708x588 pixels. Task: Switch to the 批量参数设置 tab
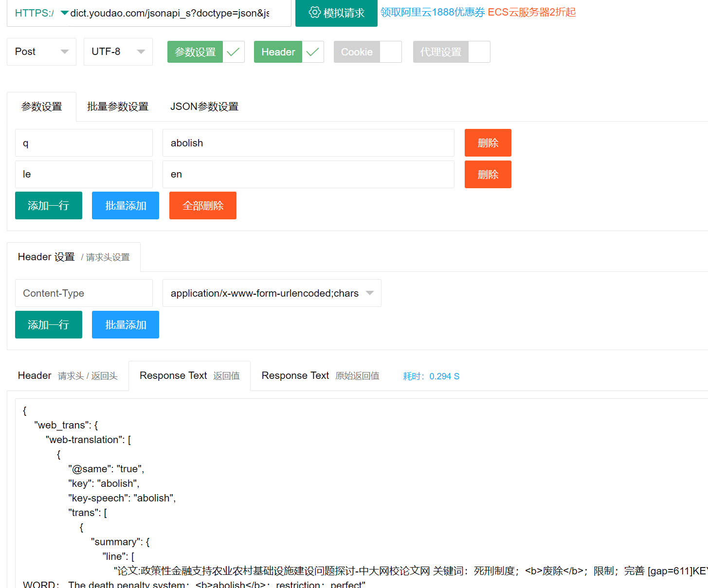118,107
